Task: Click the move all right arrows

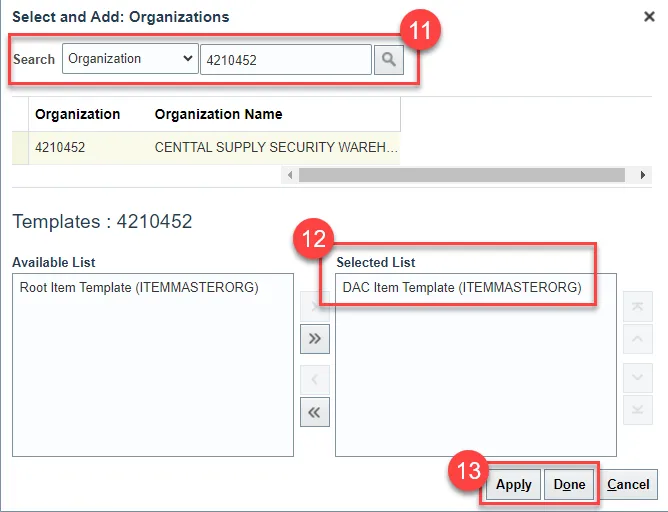Action: click(315, 339)
